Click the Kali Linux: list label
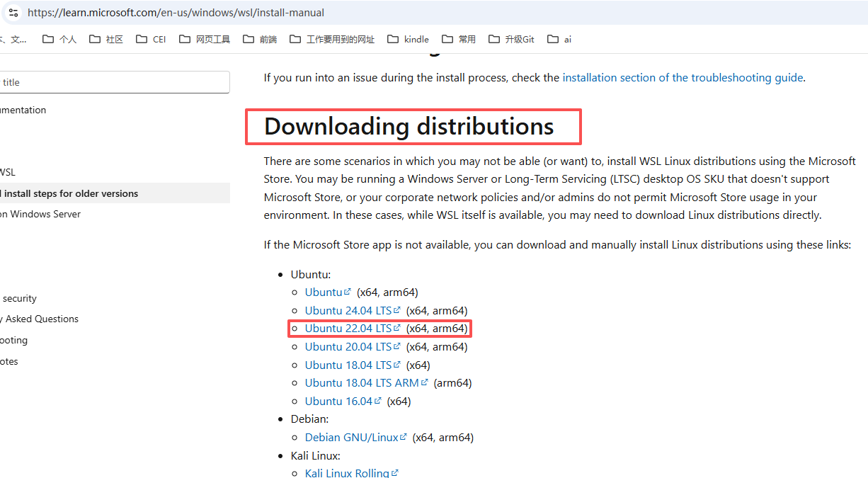 pos(315,455)
